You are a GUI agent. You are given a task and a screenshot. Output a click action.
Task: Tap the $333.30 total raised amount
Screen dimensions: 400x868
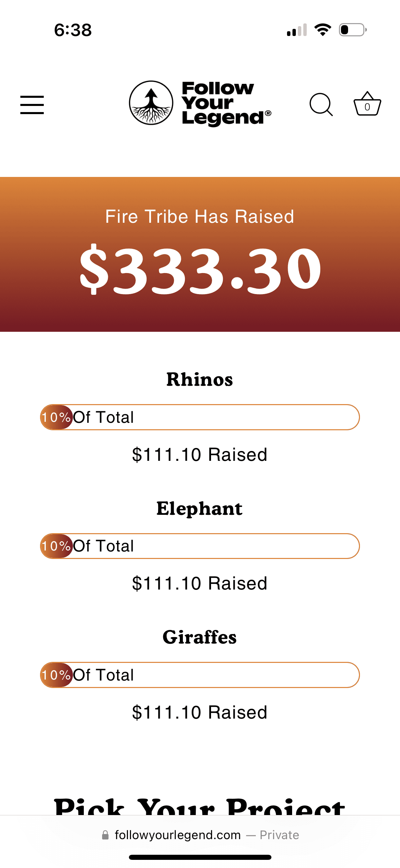[x=200, y=269]
